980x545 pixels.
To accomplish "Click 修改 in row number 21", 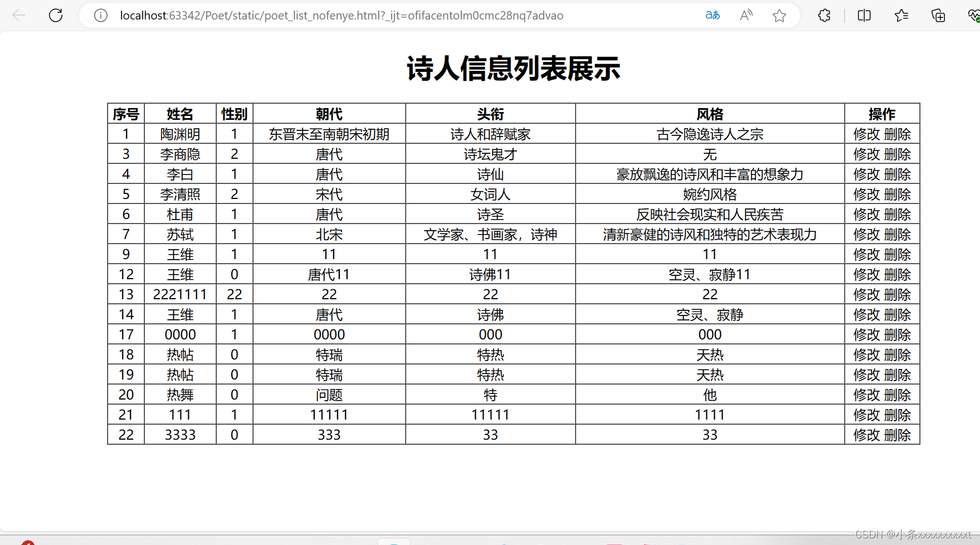I will [x=866, y=415].
